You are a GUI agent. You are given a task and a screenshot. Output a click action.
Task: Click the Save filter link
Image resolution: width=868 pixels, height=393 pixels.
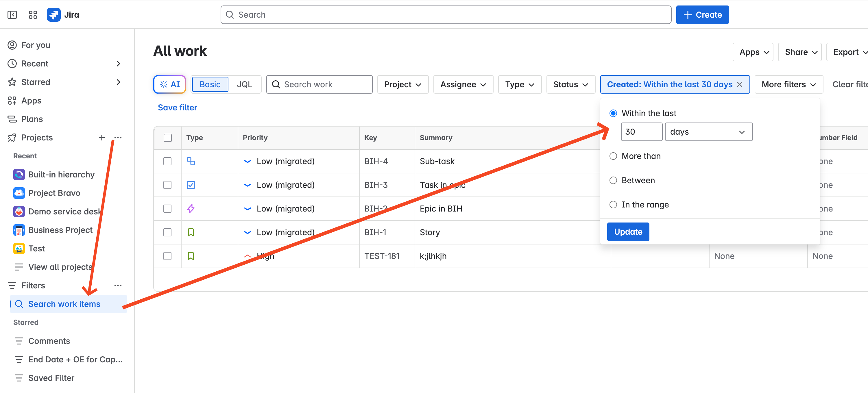(x=177, y=107)
